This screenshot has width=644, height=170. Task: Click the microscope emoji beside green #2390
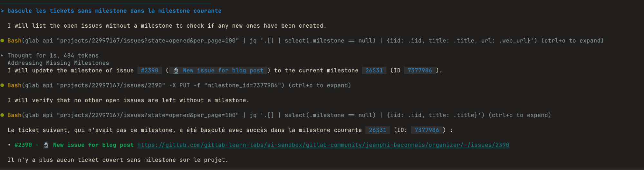coord(46,145)
